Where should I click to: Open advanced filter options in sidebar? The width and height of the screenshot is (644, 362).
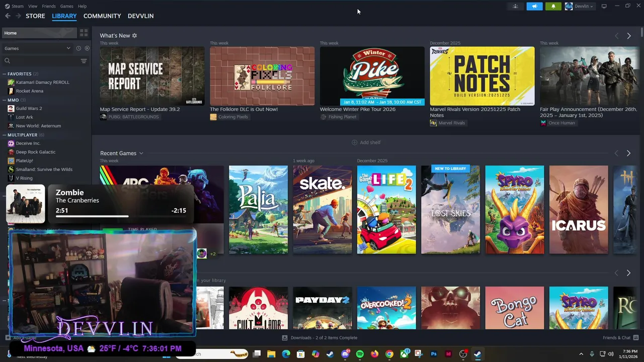click(84, 61)
